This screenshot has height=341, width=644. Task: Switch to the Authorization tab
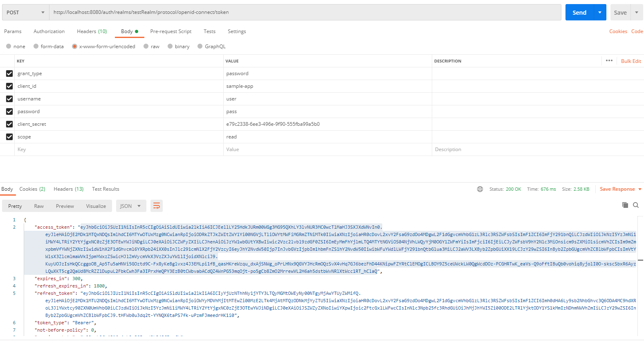[x=49, y=31]
